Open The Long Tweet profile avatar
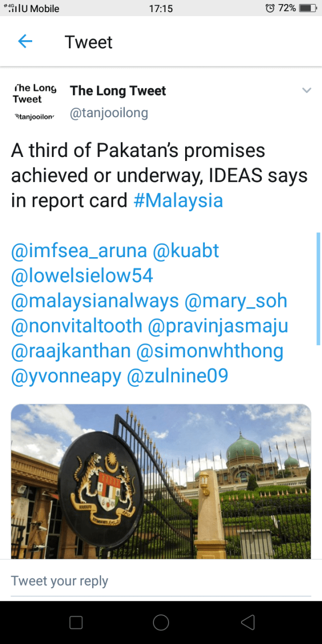Screen dimensions: 322x644 (34, 102)
